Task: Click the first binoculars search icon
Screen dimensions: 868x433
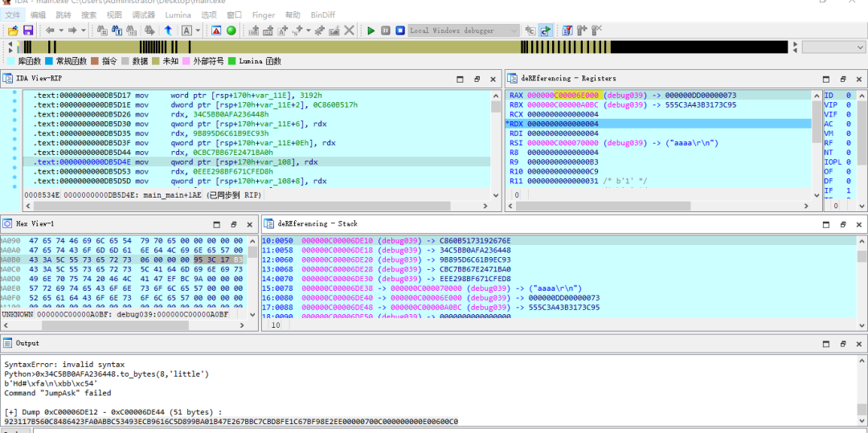Action: pos(102,31)
